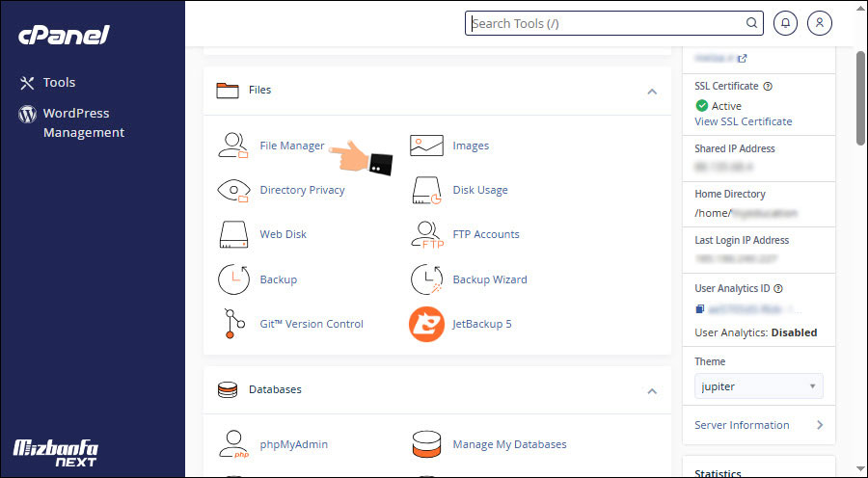Select Tools in the sidebar

click(x=58, y=83)
